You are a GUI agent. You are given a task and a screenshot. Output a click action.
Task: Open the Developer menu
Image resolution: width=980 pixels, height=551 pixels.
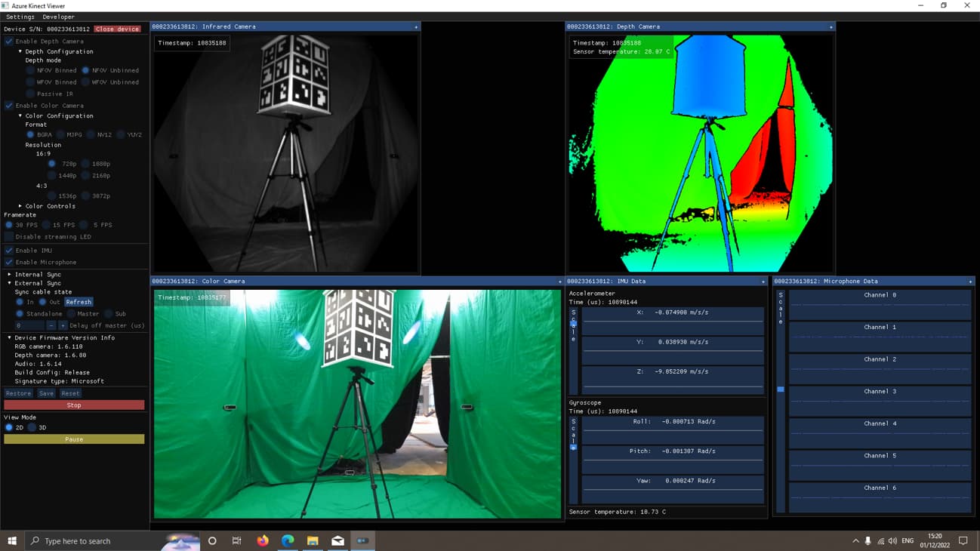(x=58, y=17)
